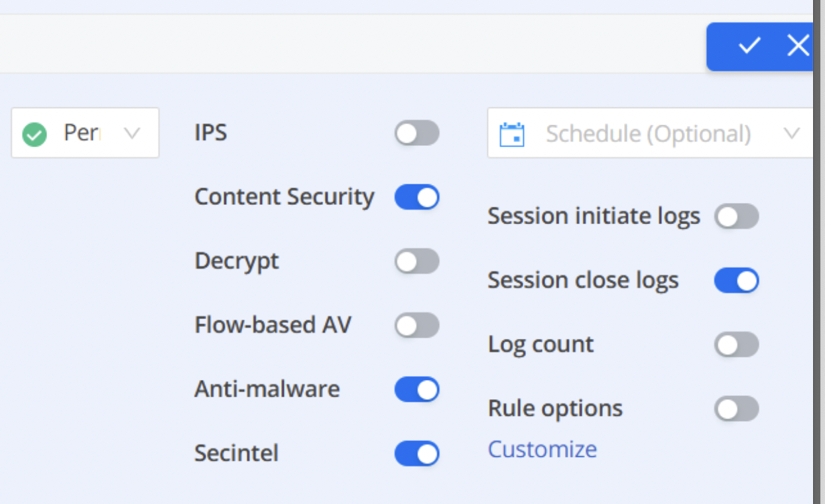This screenshot has height=504, width=825.
Task: Enable Session initiate logs
Action: [737, 217]
